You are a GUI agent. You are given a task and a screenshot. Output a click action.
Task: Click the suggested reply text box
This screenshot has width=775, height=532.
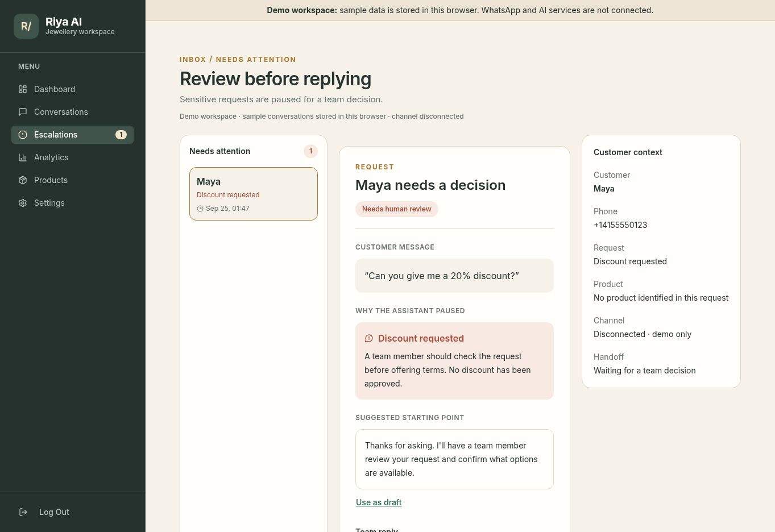(454, 459)
